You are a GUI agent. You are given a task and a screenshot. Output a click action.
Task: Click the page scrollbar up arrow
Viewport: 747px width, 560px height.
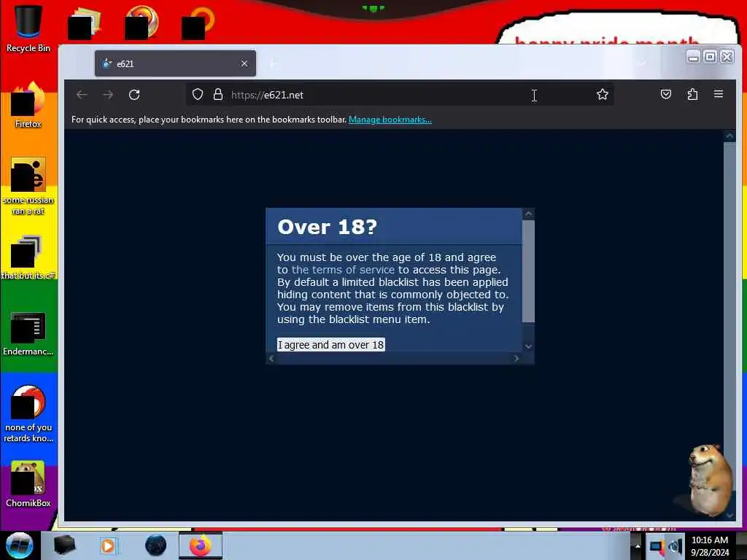(729, 136)
